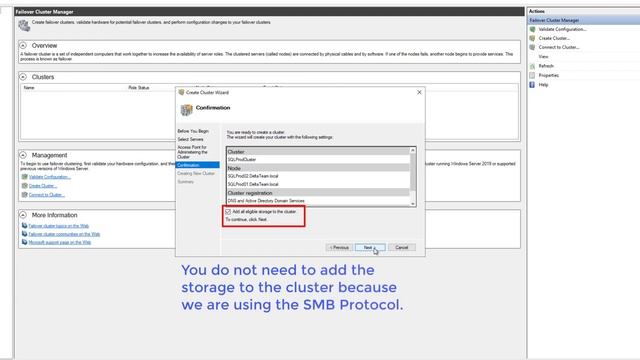Image resolution: width=640 pixels, height=360 pixels.
Task: Click icon beside Failover cluster communities link
Action: tap(24, 234)
